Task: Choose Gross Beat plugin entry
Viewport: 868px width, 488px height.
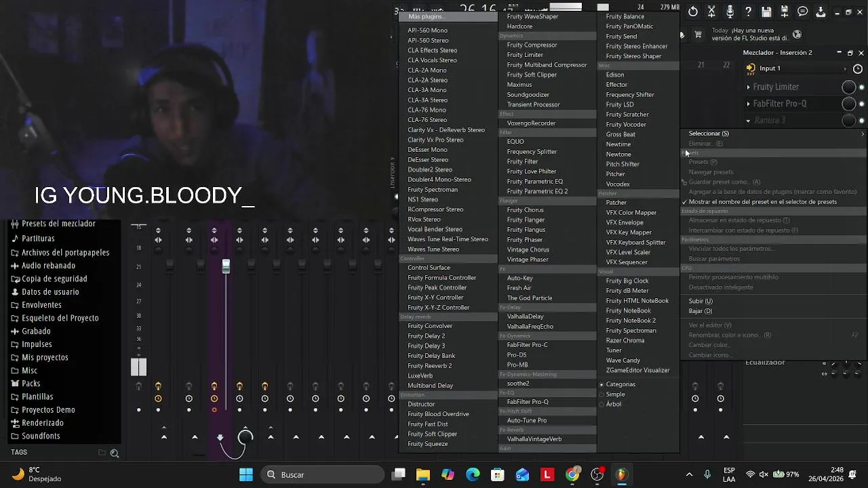Action: 620,135
